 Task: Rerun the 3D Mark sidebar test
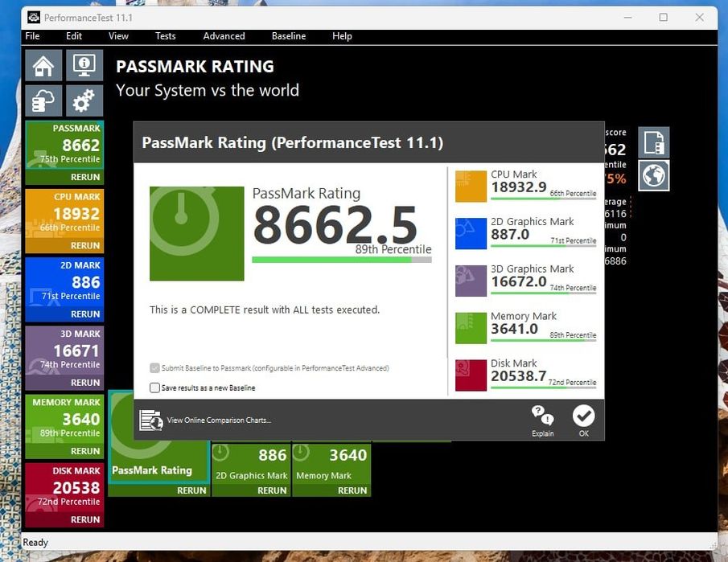[x=85, y=383]
